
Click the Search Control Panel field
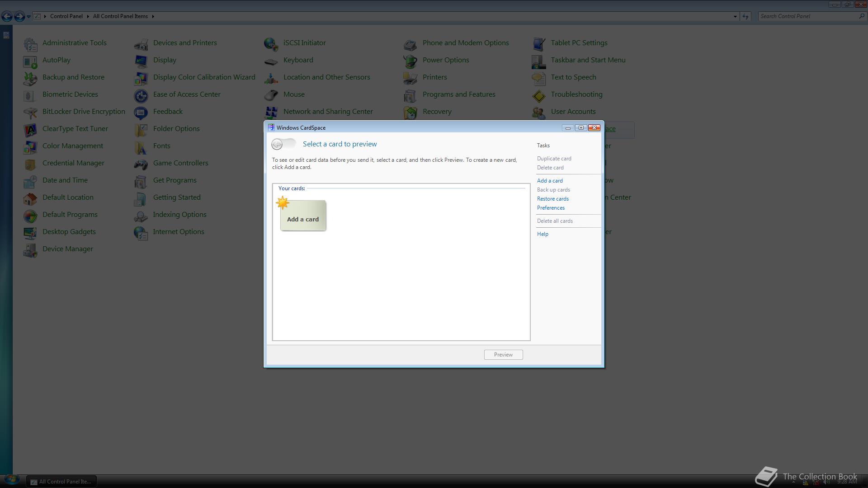pyautogui.click(x=812, y=16)
